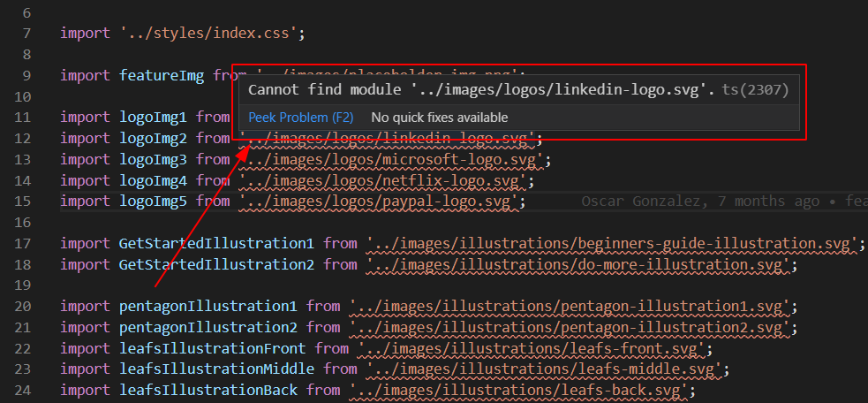
Task: Select the logoImg2 identifier on line 12
Action: pyautogui.click(x=154, y=139)
